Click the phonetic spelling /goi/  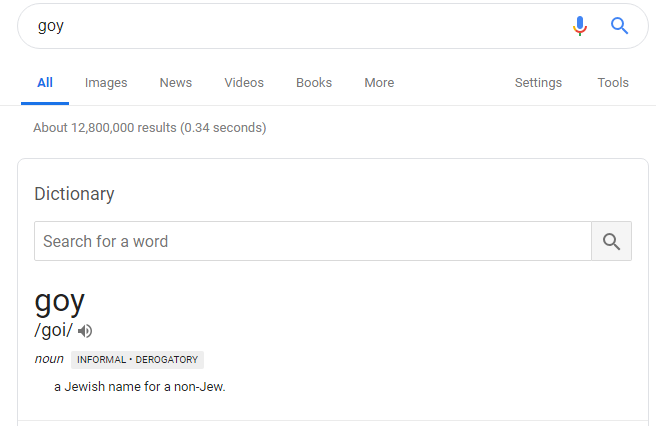(x=54, y=330)
